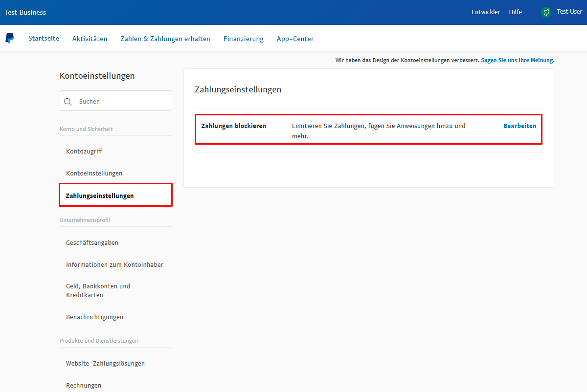Screen dimensions: 587x392
Task: Open Geschäftsangaben in the sidebar
Action: [92, 243]
